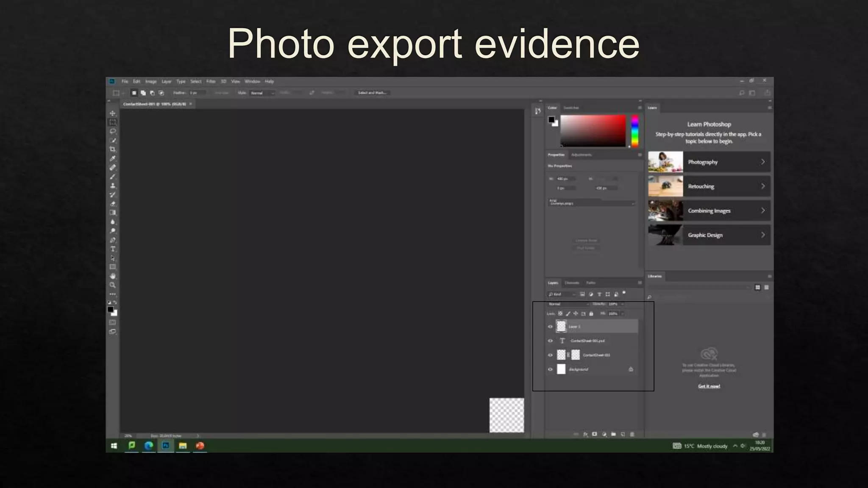Click the Select and Mask button
The width and height of the screenshot is (868, 488).
pos(372,93)
